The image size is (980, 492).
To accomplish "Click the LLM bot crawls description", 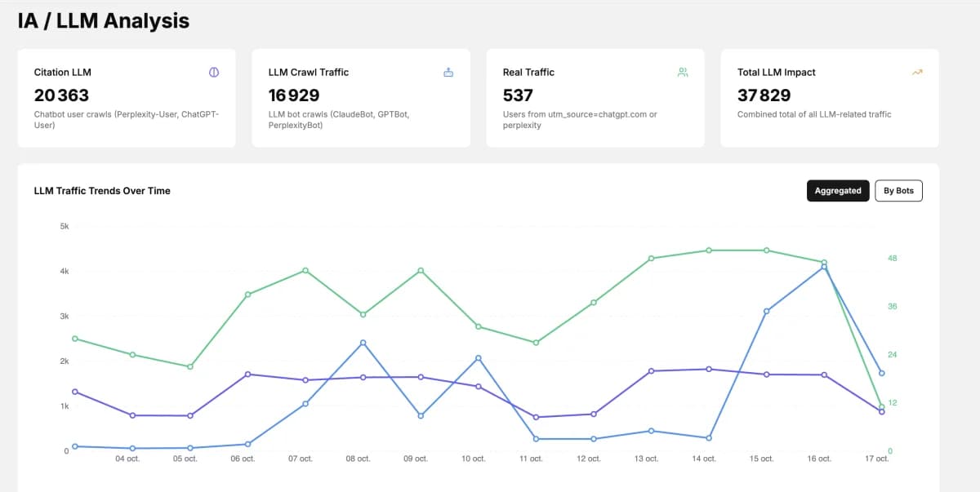I will point(339,120).
